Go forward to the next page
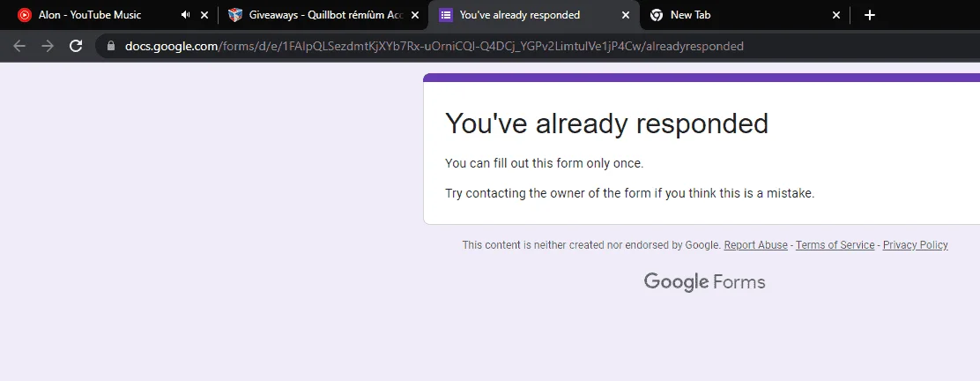 pyautogui.click(x=48, y=46)
